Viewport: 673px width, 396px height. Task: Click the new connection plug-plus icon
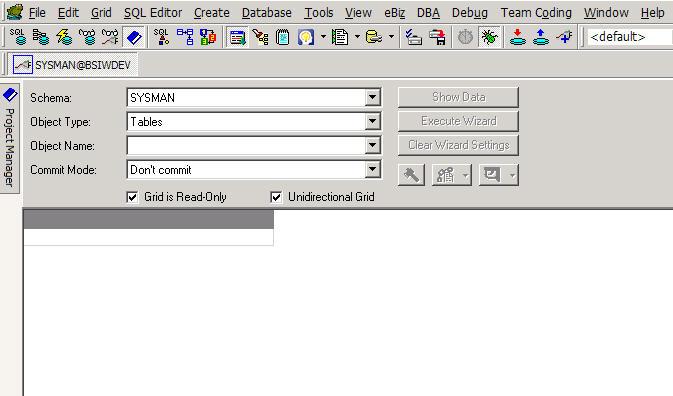pos(564,37)
